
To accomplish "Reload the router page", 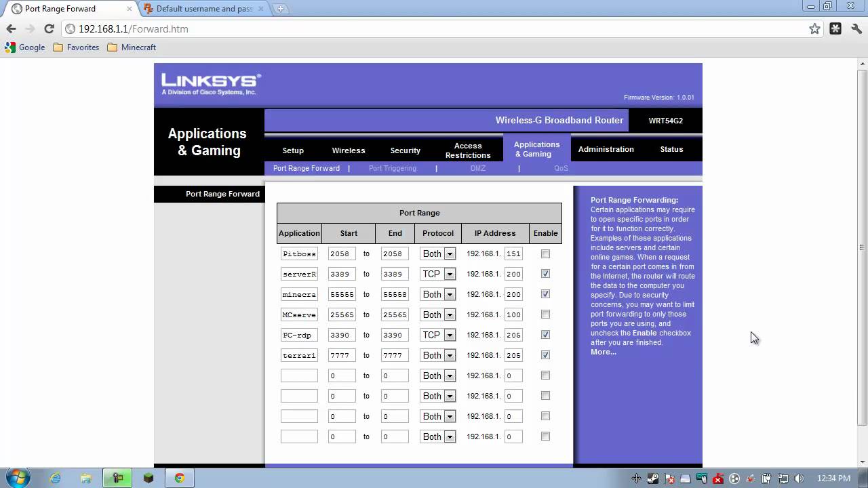I will pyautogui.click(x=49, y=28).
